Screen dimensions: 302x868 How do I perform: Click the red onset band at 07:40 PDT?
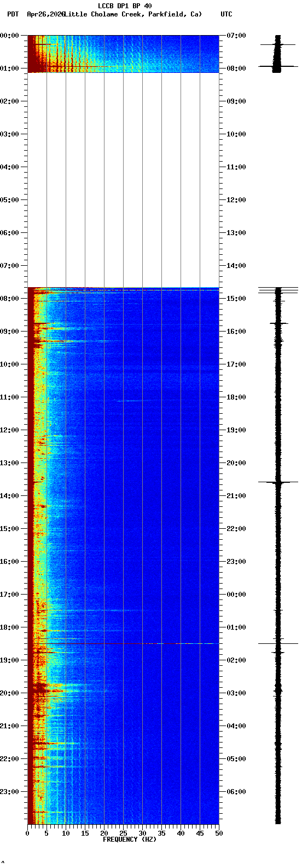(x=123, y=288)
